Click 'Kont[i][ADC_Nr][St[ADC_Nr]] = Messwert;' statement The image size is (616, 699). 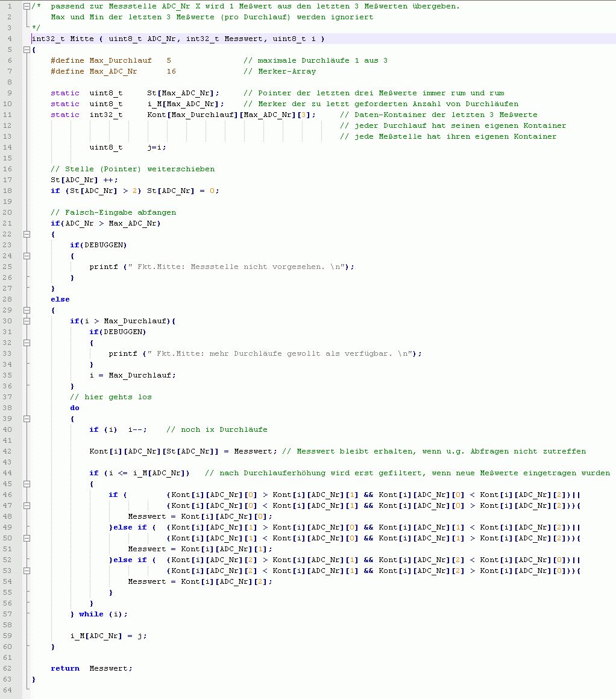(x=183, y=451)
